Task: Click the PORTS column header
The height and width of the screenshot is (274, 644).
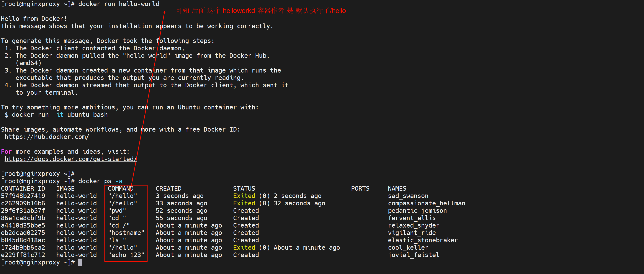Action: 360,188
